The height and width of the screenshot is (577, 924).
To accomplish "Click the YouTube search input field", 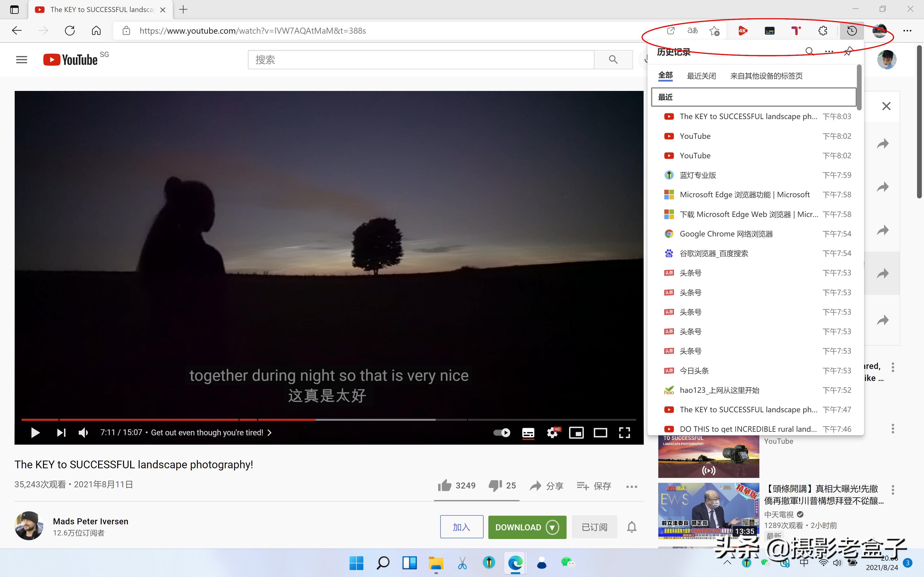I will [x=420, y=60].
